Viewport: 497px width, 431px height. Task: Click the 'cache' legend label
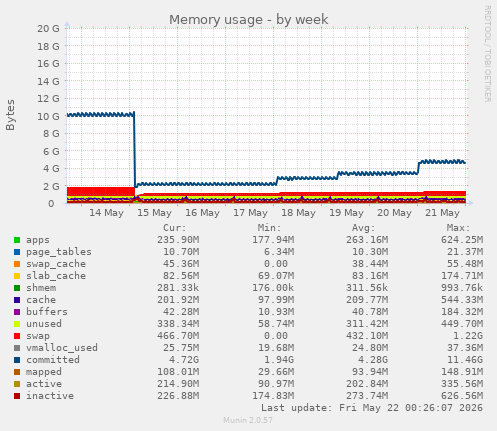[x=41, y=300]
